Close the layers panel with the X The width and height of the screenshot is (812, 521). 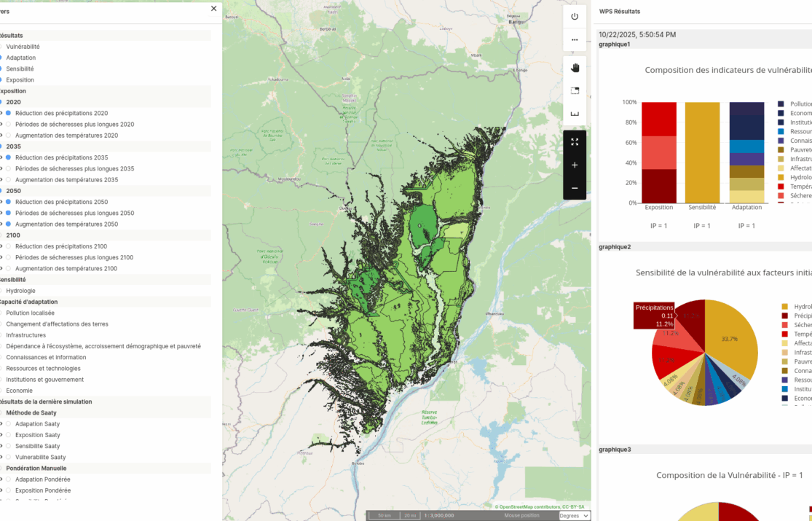pyautogui.click(x=213, y=9)
